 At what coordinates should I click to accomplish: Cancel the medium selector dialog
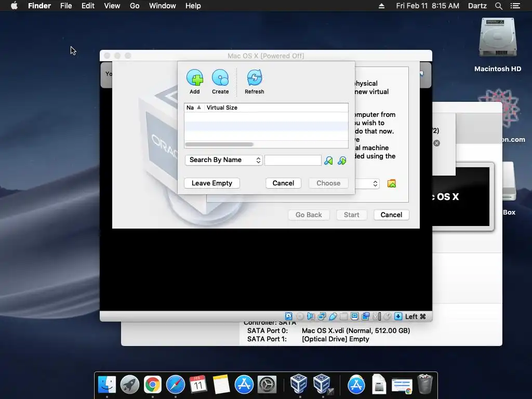283,183
